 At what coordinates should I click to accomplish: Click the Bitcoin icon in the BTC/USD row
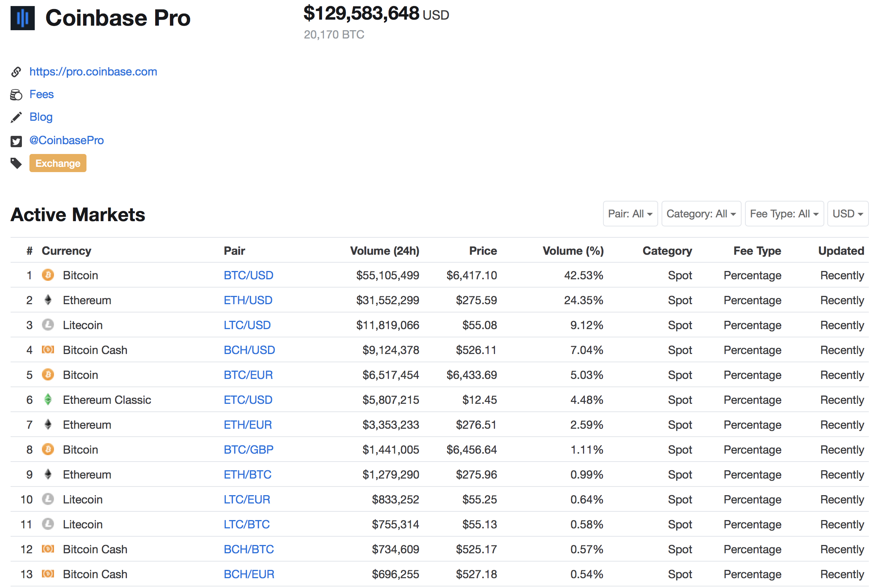pyautogui.click(x=48, y=275)
